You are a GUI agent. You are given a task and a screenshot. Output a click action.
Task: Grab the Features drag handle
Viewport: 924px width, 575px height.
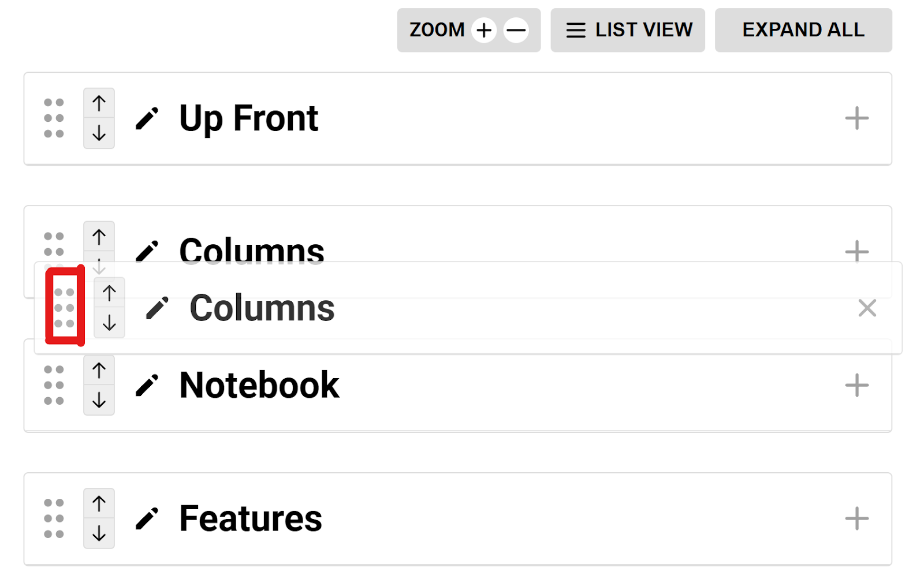coord(54,518)
